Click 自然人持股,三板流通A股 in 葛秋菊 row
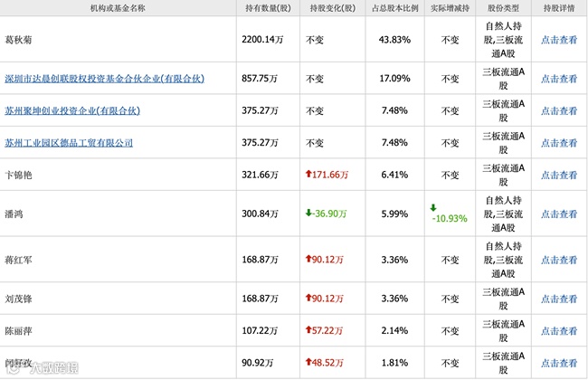The height and width of the screenshot is (380, 588). (x=503, y=40)
